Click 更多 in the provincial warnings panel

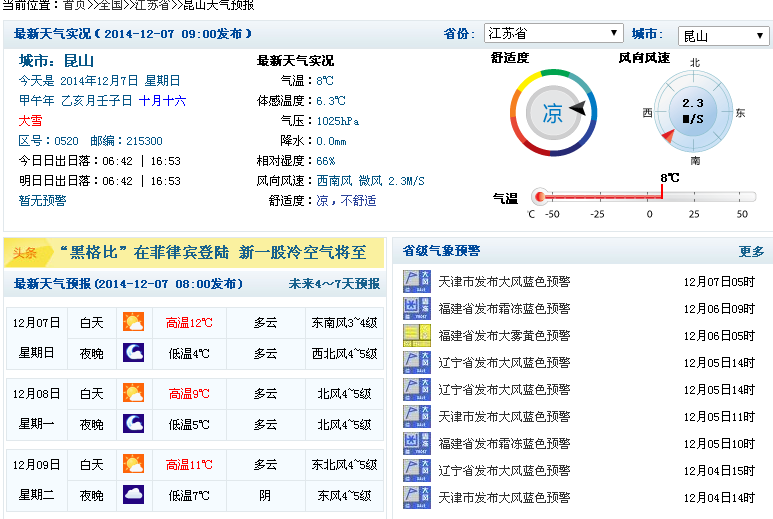751,251
